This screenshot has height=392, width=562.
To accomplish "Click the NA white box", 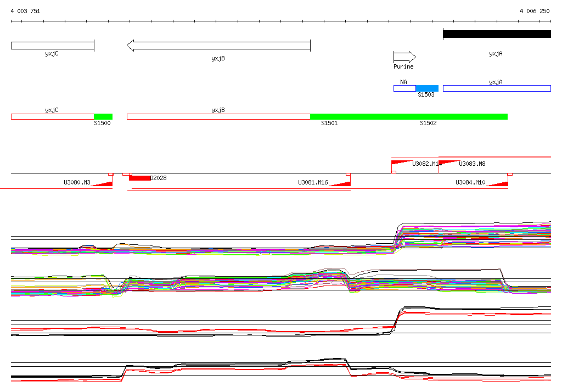I will click(x=404, y=88).
